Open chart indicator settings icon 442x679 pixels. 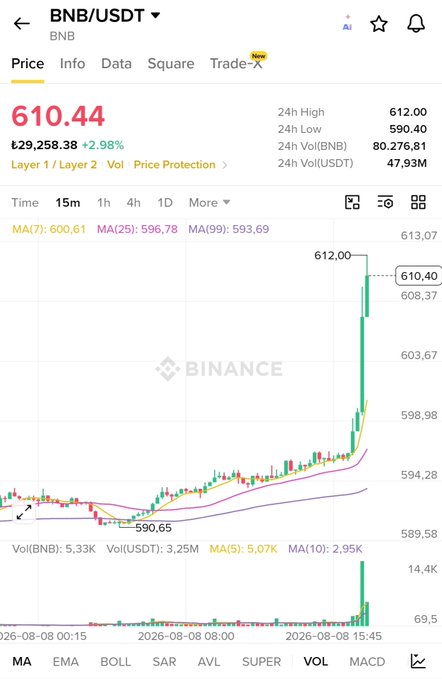tap(385, 202)
